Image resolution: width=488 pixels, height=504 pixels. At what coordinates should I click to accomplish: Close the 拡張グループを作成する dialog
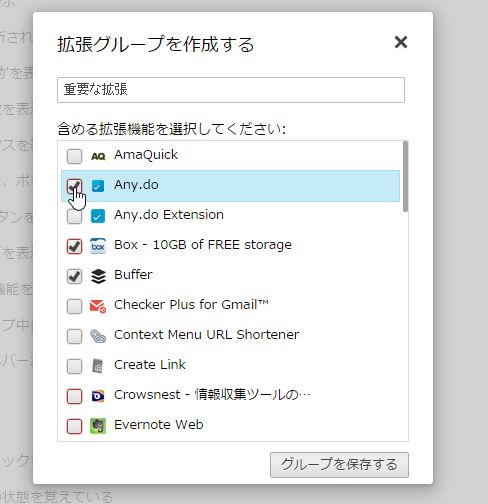tap(401, 42)
